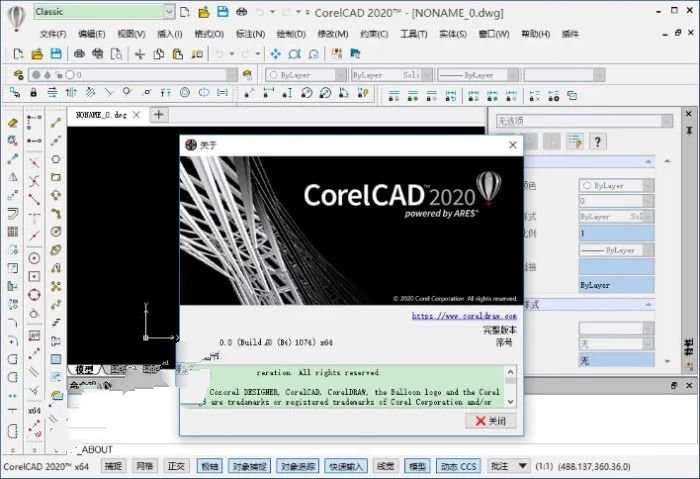The width and height of the screenshot is (700, 479).
Task: Open toolbar line style ByLayer Soli dropdown
Action: [x=427, y=75]
